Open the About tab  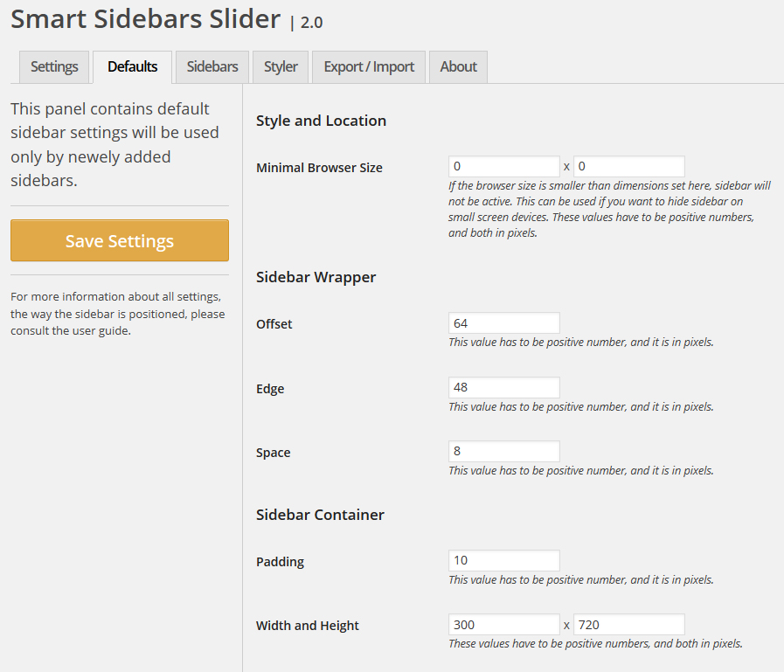tap(457, 66)
